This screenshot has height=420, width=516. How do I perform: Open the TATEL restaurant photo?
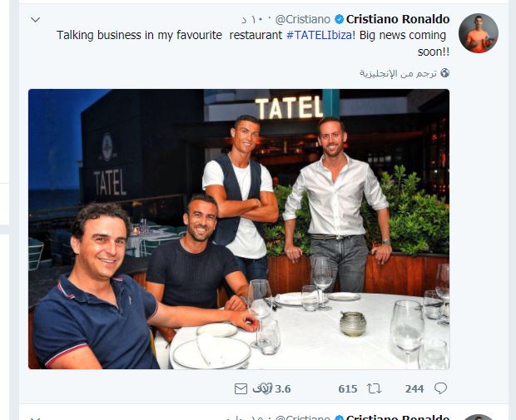pyautogui.click(x=239, y=229)
